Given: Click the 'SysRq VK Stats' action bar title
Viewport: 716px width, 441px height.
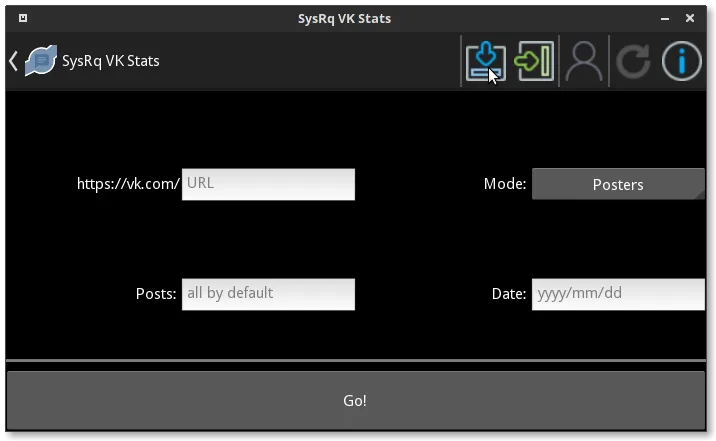Looking at the screenshot, I should coord(111,61).
